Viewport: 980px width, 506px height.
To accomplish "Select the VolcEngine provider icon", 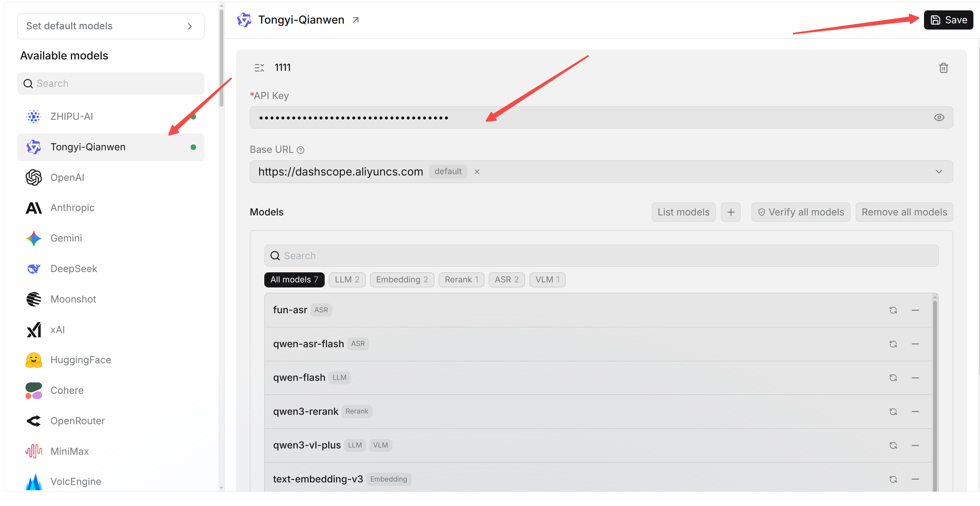I will click(33, 482).
